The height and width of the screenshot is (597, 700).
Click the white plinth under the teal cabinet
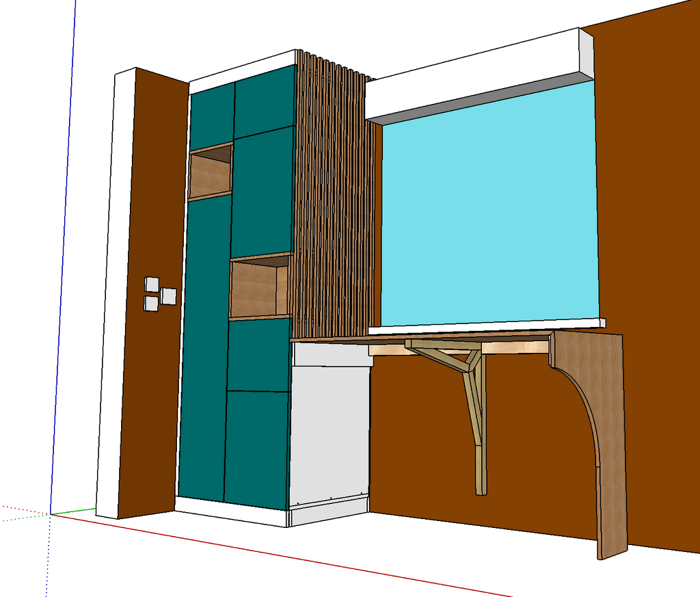coord(231,512)
